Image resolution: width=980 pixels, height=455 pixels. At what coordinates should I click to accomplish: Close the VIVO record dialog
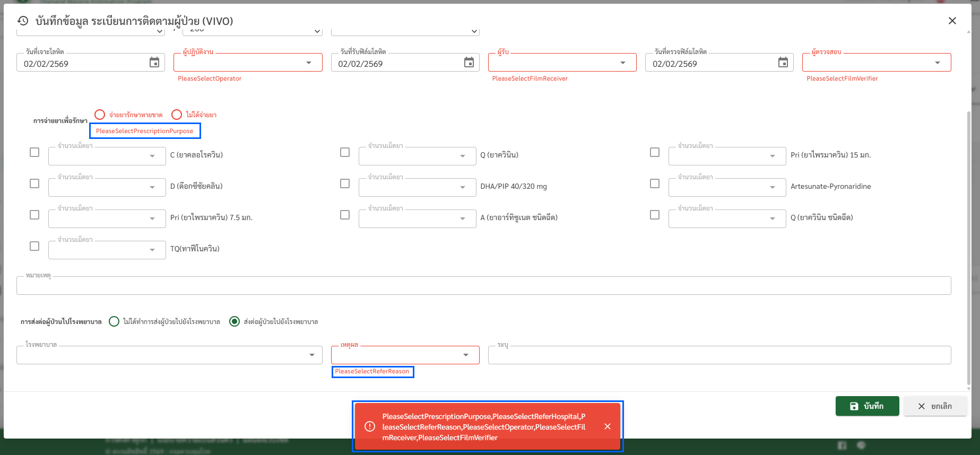click(x=952, y=21)
